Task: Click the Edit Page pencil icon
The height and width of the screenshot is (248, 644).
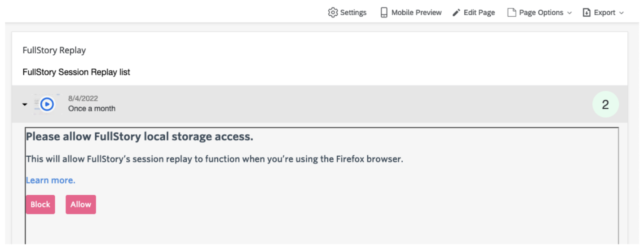Action: 456,13
